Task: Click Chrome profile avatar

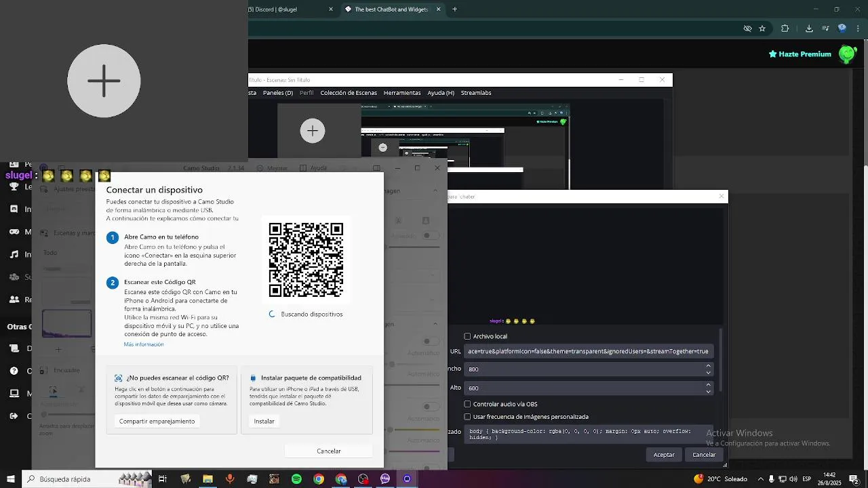Action: [x=842, y=28]
